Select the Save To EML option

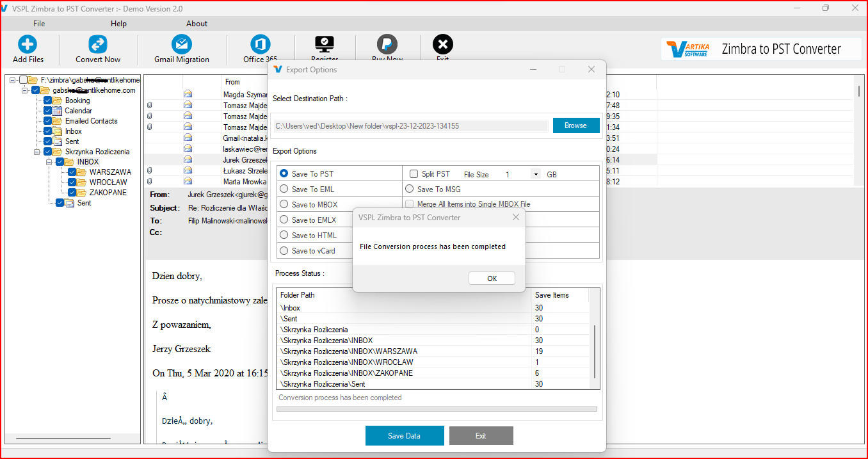point(284,189)
